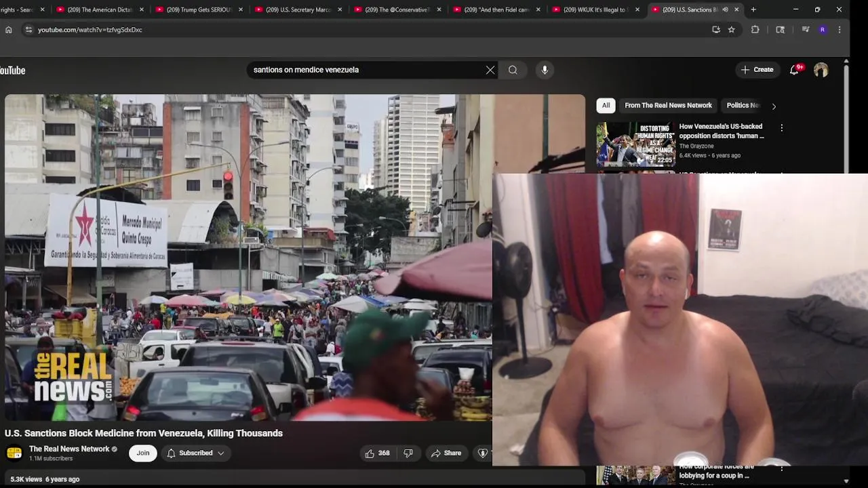The image size is (868, 488).
Task: Click the Thanks heart-dollar icon
Action: click(482, 453)
